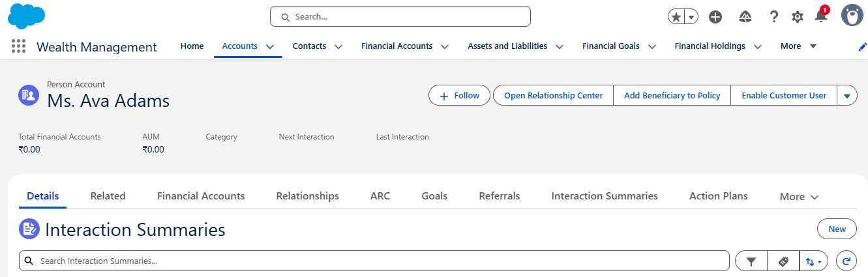Open Global Actions plus icon
Viewport: 868px width, 277px height.
pyautogui.click(x=715, y=17)
